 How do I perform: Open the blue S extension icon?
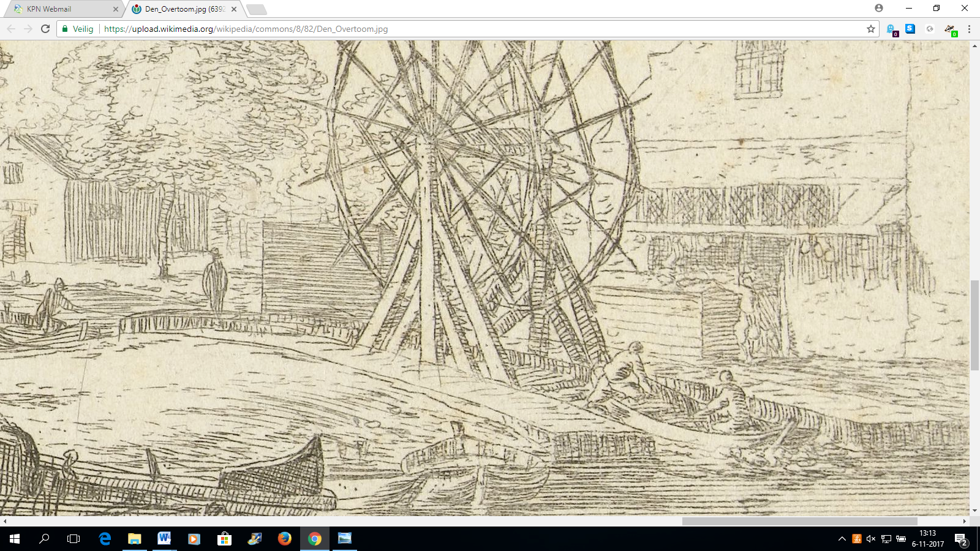tap(910, 29)
